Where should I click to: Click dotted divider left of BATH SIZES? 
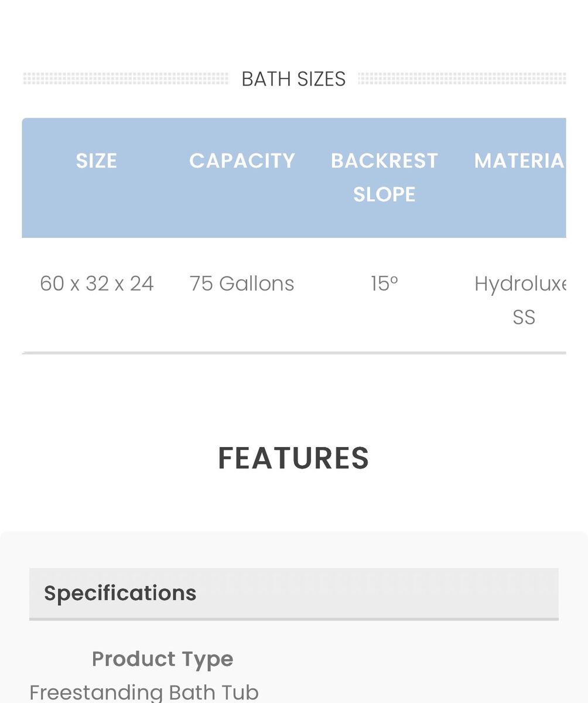tap(125, 79)
